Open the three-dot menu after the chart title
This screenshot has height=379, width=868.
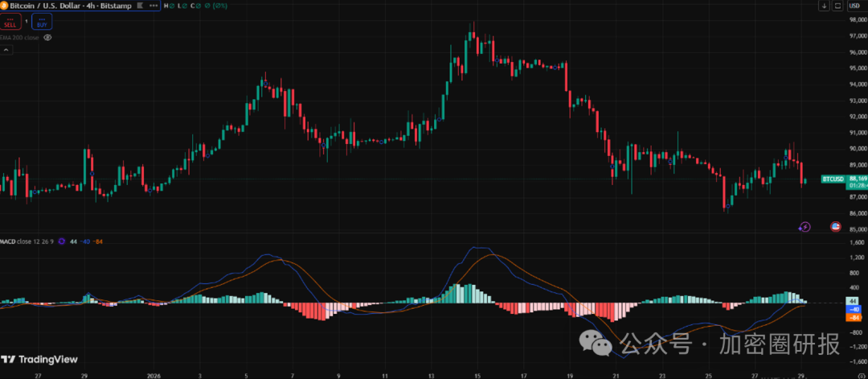(153, 6)
